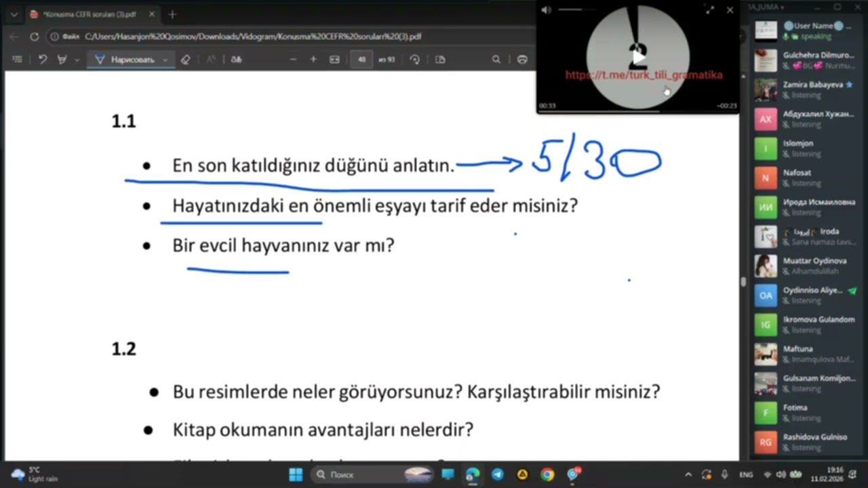Image resolution: width=868 pixels, height=488 pixels.
Task: Close the floating video player
Action: point(730,9)
